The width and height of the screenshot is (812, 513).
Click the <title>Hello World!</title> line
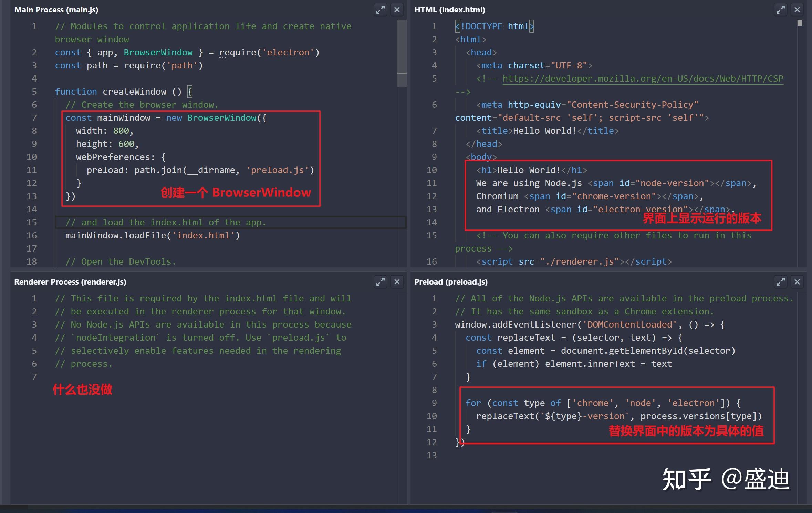click(548, 131)
